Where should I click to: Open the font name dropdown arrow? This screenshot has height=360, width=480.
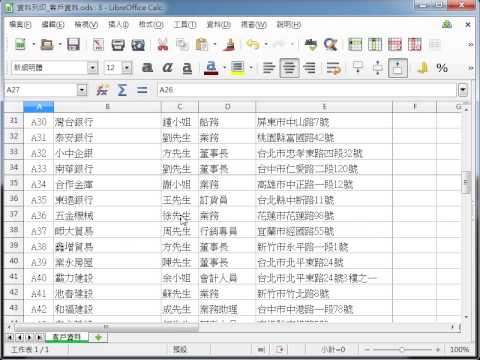[93, 68]
